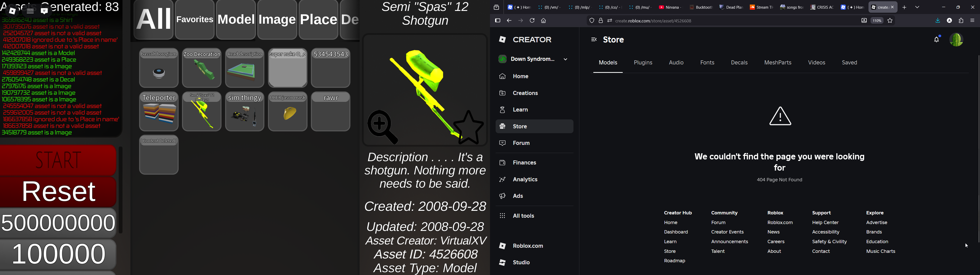This screenshot has height=275, width=980.
Task: Click the notifications bell icon
Action: click(x=936, y=39)
